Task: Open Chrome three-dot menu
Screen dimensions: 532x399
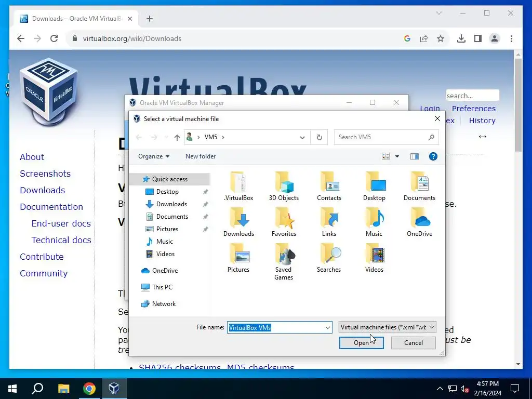Action: (511, 38)
